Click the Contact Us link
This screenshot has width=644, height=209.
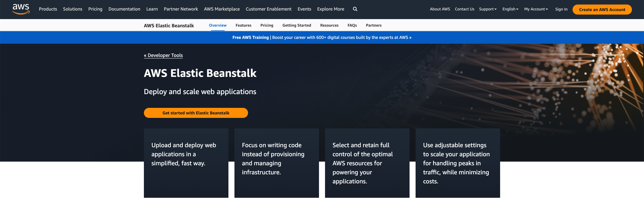[464, 9]
